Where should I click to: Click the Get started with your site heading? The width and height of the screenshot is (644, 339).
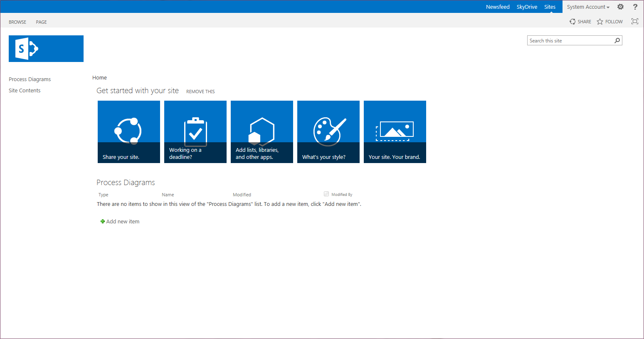click(x=138, y=91)
